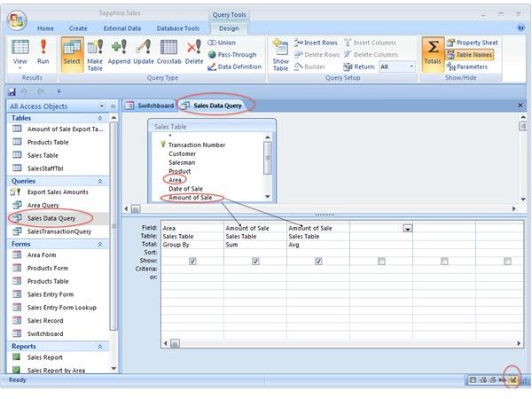532x399 pixels.
Task: Open the Home ribbon tab
Action: (x=45, y=28)
